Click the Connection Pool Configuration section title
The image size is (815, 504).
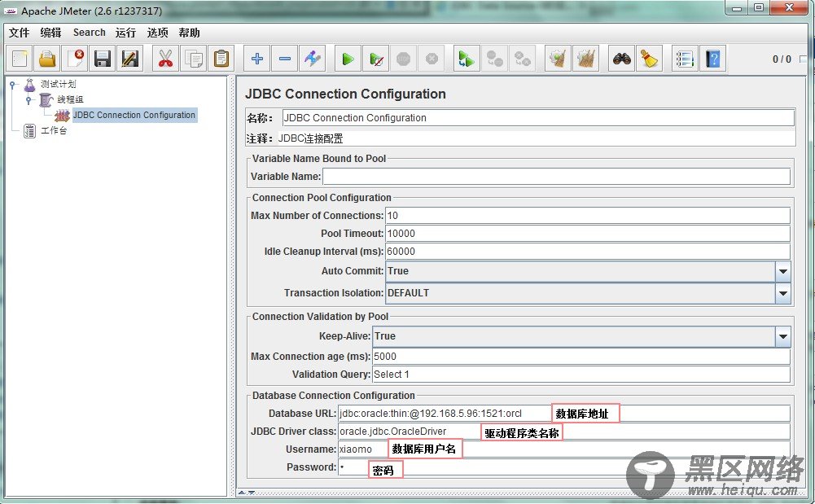pyautogui.click(x=322, y=197)
